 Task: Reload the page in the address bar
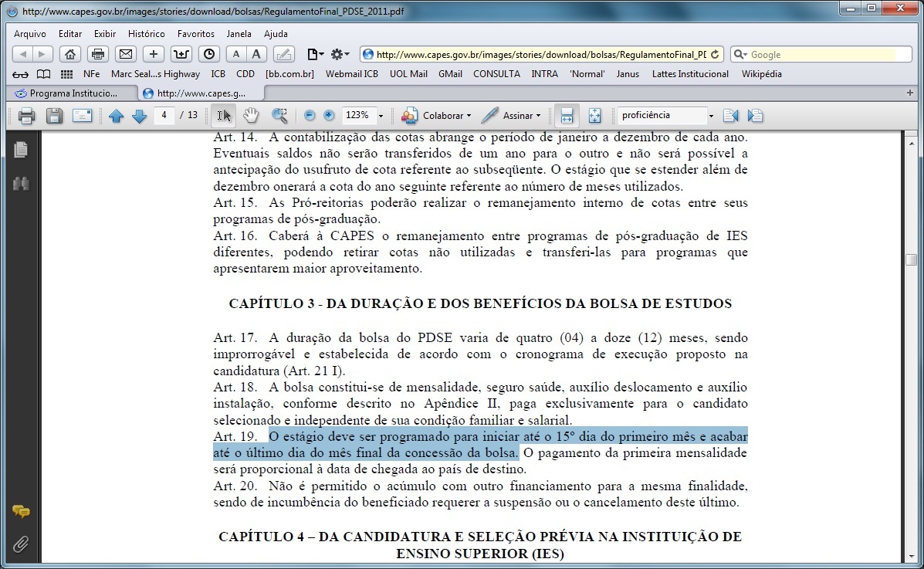[715, 54]
